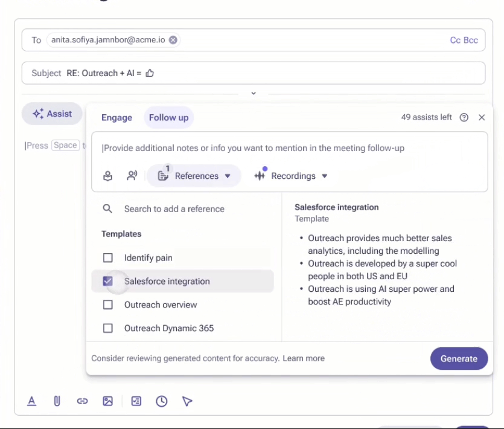The height and width of the screenshot is (429, 504).
Task: Click 'Salesforce integration' preview title
Action: click(x=337, y=207)
